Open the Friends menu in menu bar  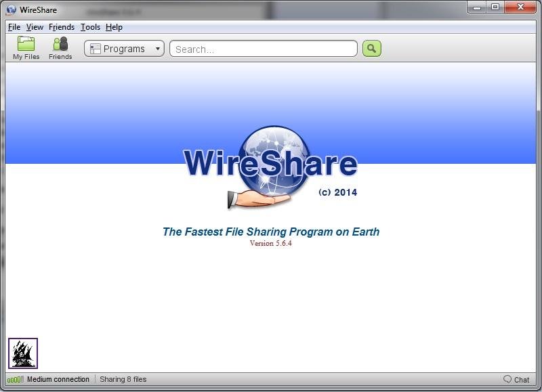[x=62, y=27]
